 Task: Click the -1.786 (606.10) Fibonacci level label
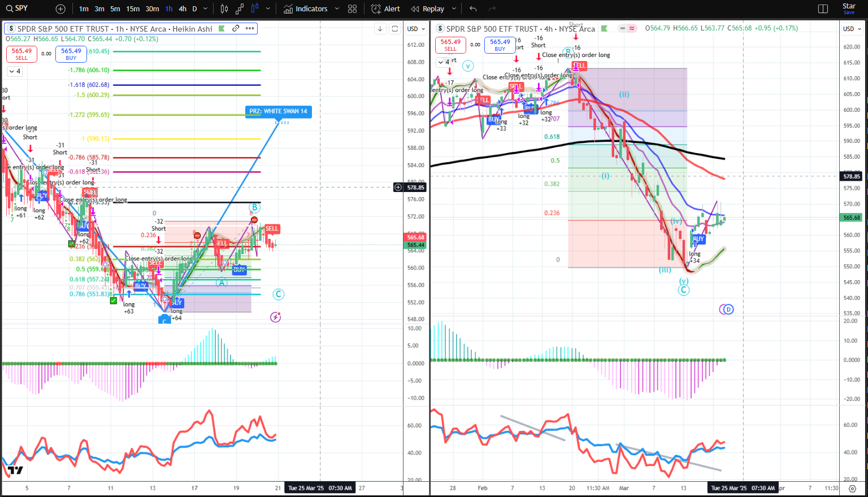[89, 70]
